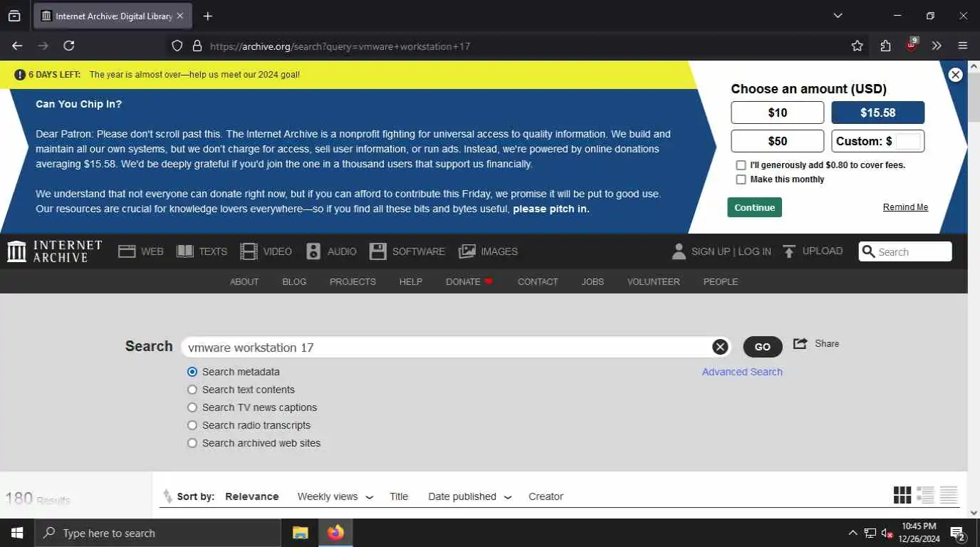The height and width of the screenshot is (547, 980).
Task: Click the Remind Me link
Action: [x=905, y=207]
